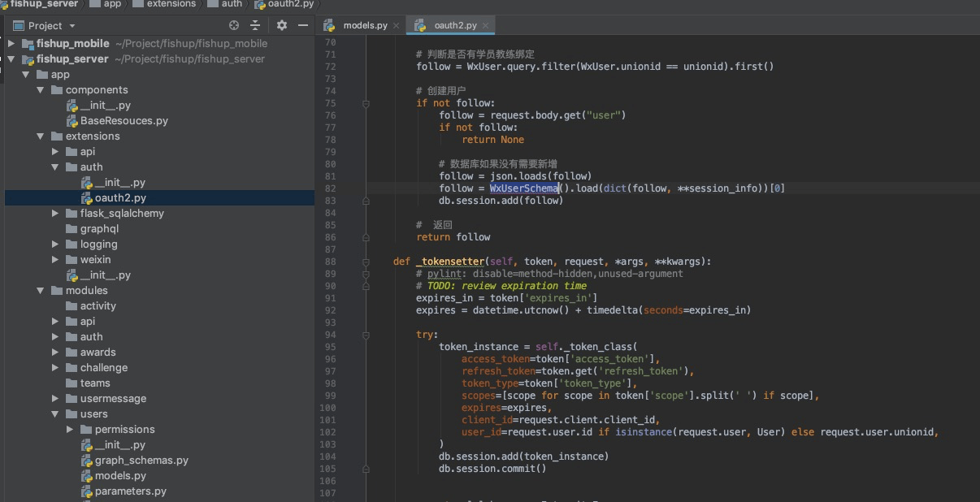Click _tokensetter function name on line 88
The height and width of the screenshot is (502, 980).
[450, 262]
